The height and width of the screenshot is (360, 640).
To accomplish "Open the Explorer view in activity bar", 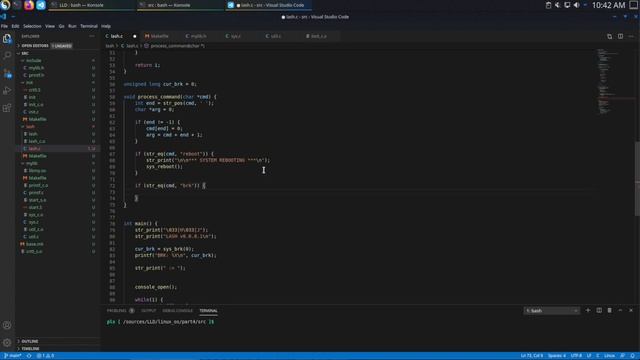I will point(7,38).
